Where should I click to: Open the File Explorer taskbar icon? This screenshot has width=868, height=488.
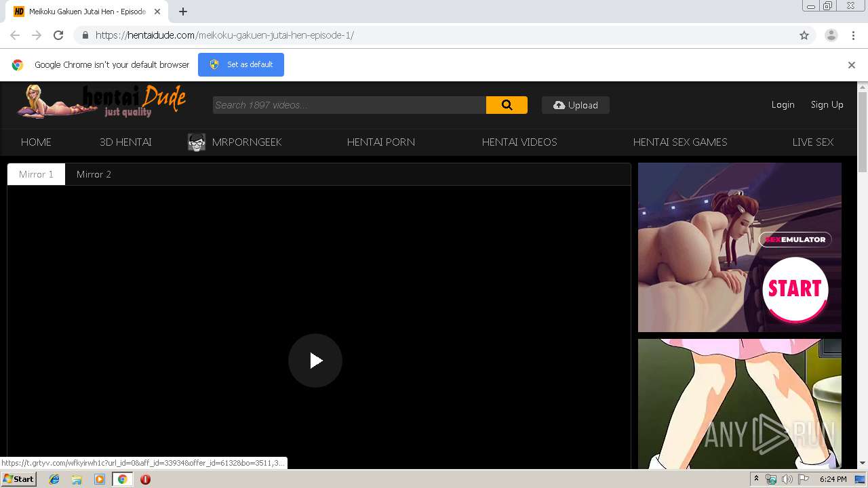pos(77,479)
